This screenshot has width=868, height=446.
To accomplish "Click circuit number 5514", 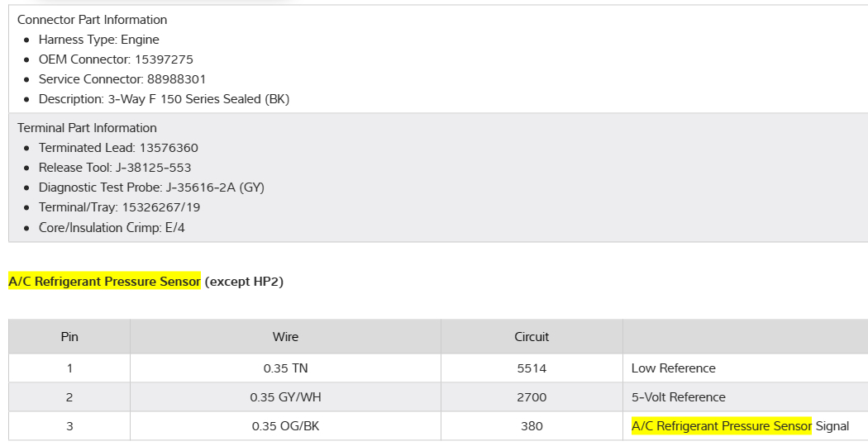I will 532,368.
